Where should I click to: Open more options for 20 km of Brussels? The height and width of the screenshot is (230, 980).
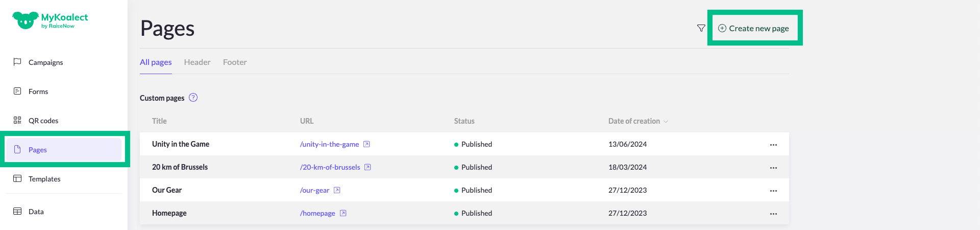pos(773,168)
